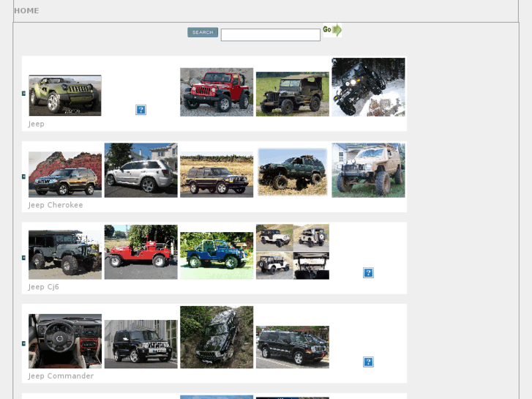Open the black Commander on street thumbnail

tap(293, 347)
